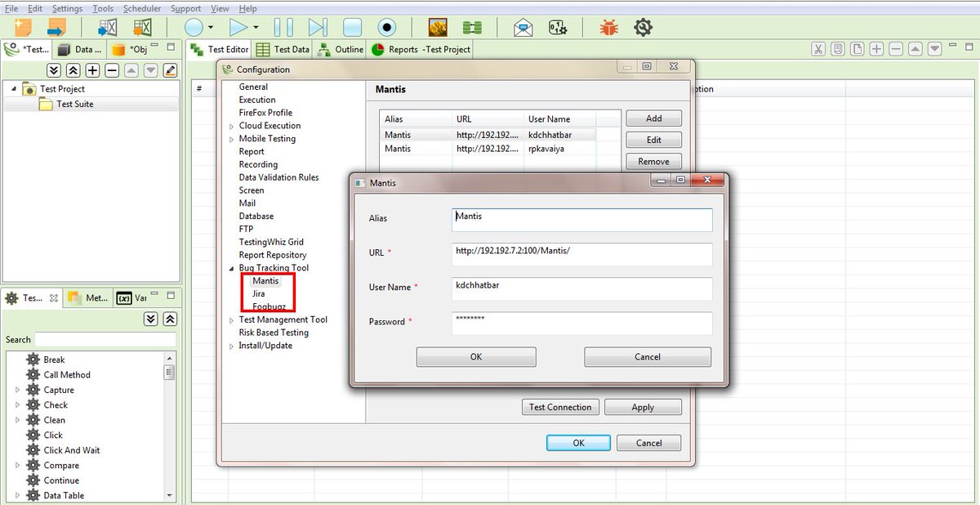Expand the Compare command node

click(x=18, y=466)
